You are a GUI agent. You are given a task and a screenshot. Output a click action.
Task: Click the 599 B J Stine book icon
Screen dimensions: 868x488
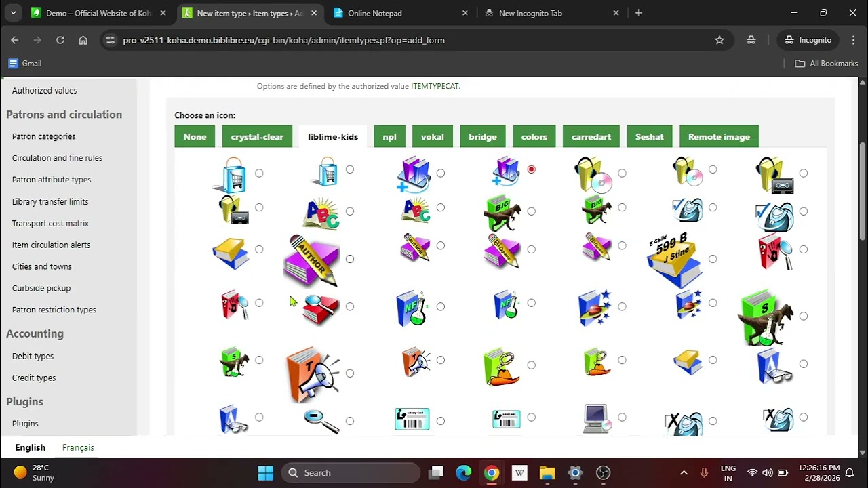675,260
